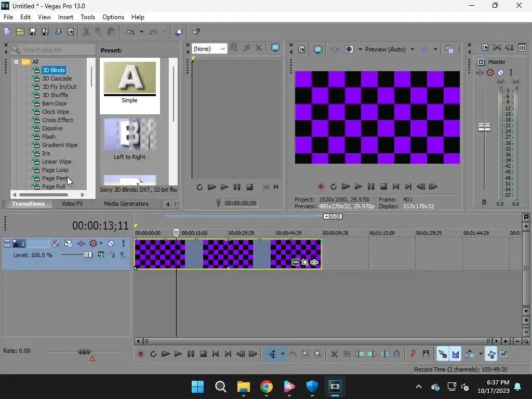Select the Linear Wipe transition
The width and height of the screenshot is (532, 399).
56,162
